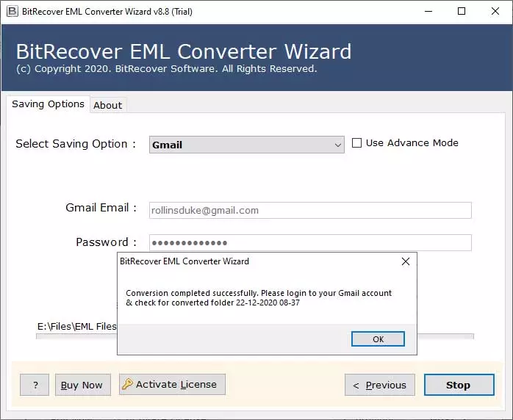Screen dimensions: 513x420
Task: Click the Gmail Email input field
Action: coord(310,210)
